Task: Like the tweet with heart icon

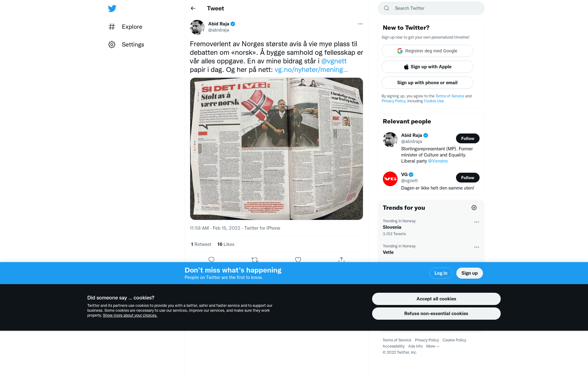Action: [298, 260]
